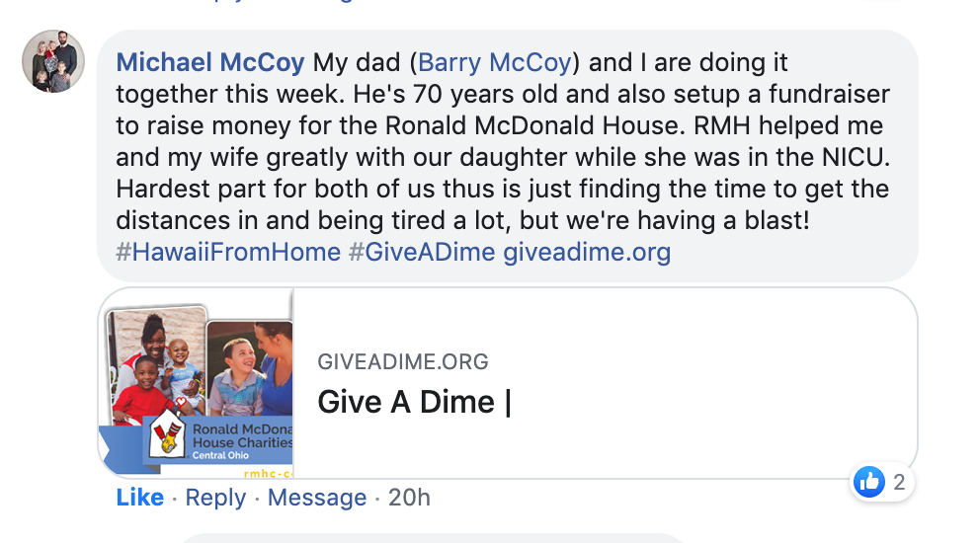Reply to Michael McCoy's comment
The height and width of the screenshot is (543, 980).
click(x=215, y=498)
